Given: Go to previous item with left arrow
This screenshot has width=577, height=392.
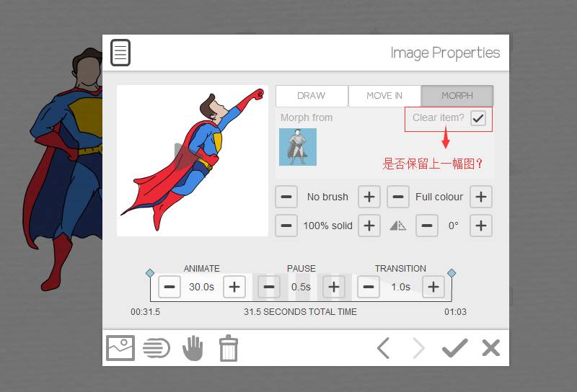Looking at the screenshot, I should click(383, 348).
